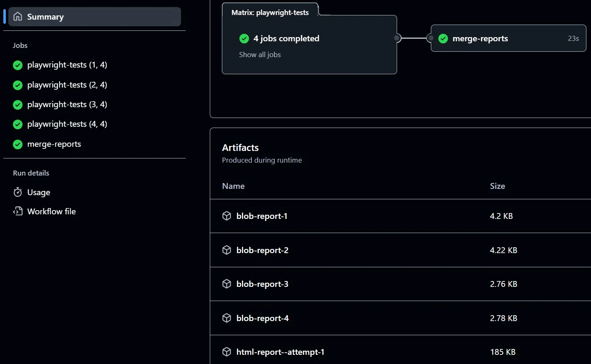Download the blob-report-2 artifact
This screenshot has height=364, width=591.
point(262,250)
